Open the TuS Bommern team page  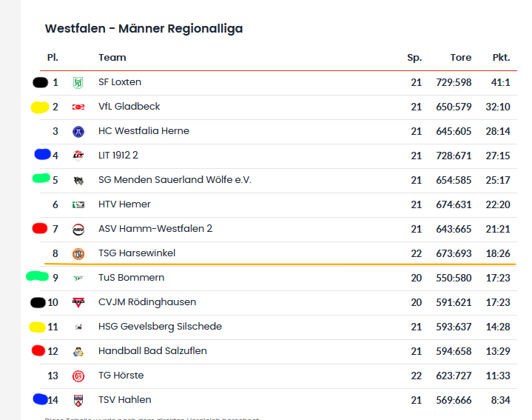point(131,278)
